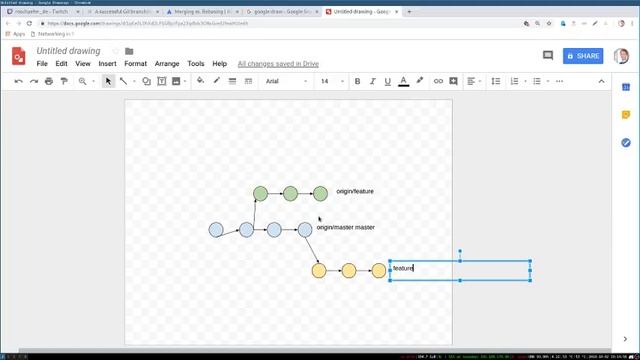Open the Tools menu
The width and height of the screenshot is (640, 360).
tap(196, 64)
